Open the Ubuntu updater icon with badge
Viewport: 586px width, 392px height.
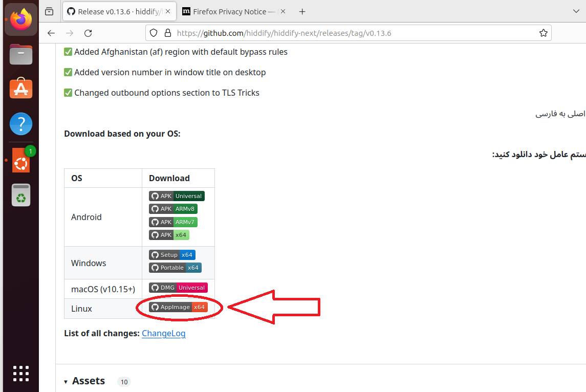(x=21, y=160)
